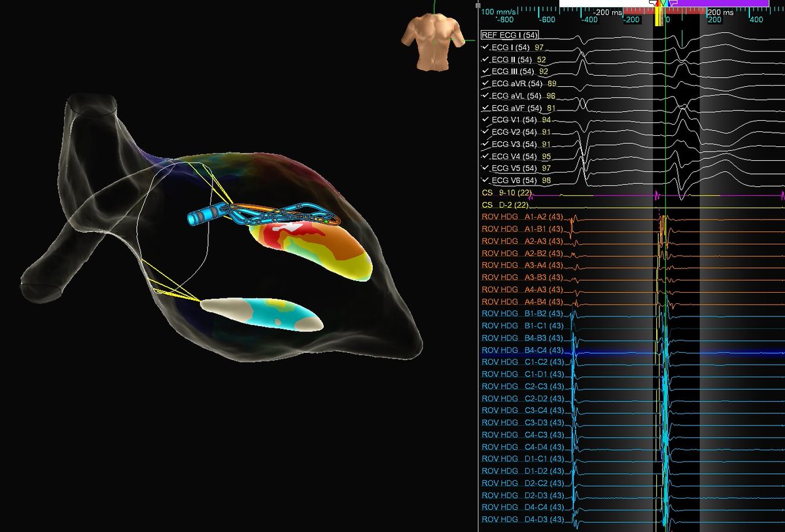Click the -600 tick label on time ruler
This screenshot has width=785, height=532.
[547, 20]
